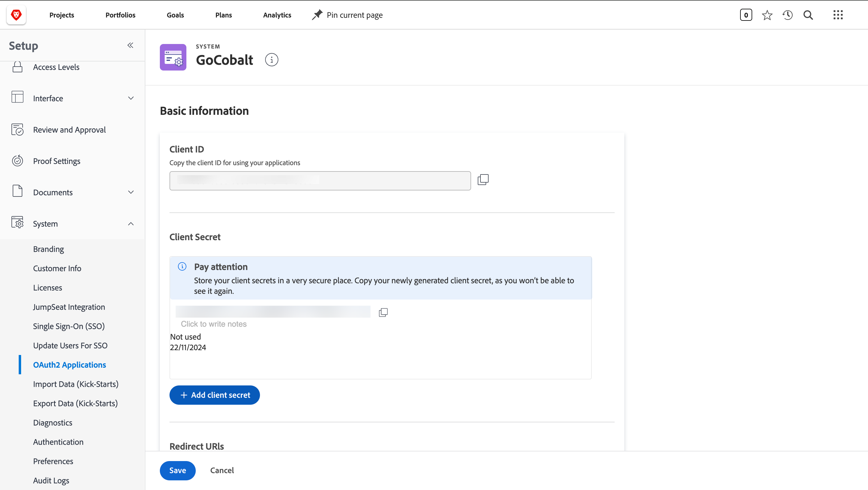This screenshot has height=490, width=868.
Task: Copy the Client ID to clipboard
Action: pos(483,180)
